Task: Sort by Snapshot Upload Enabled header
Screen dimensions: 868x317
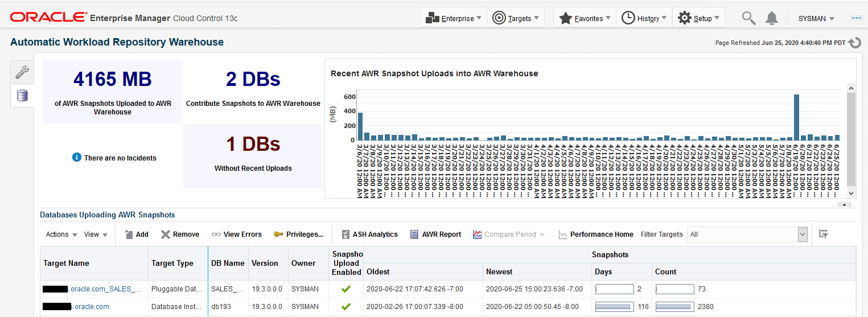Action: [x=347, y=263]
